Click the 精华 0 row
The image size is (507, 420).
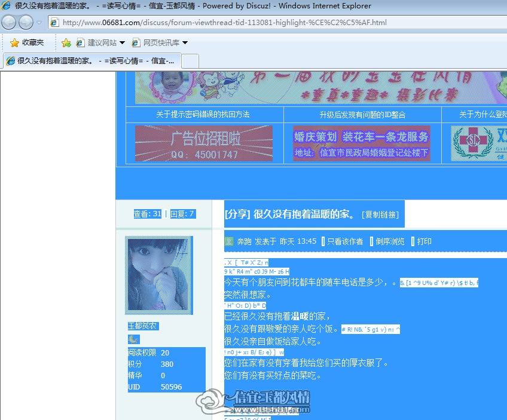click(x=167, y=375)
